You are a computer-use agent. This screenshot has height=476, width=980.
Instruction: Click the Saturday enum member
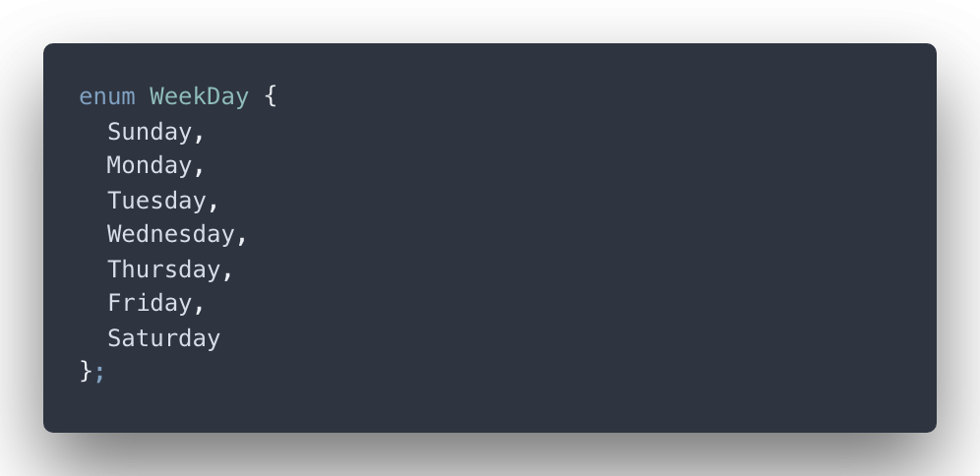pyautogui.click(x=163, y=338)
